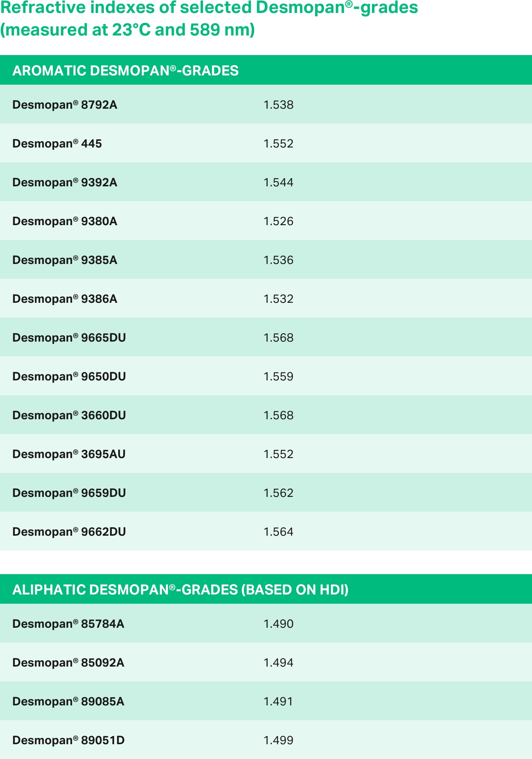The width and height of the screenshot is (532, 759).
Task: Click the title 'Refractive indexes of selected Desmopan®-grades'
Action: click(209, 7)
